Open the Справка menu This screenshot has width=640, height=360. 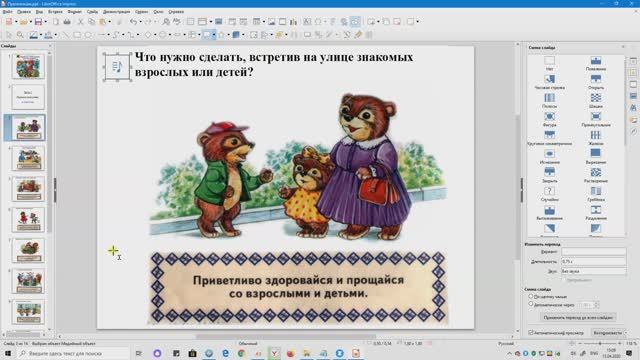coord(176,12)
